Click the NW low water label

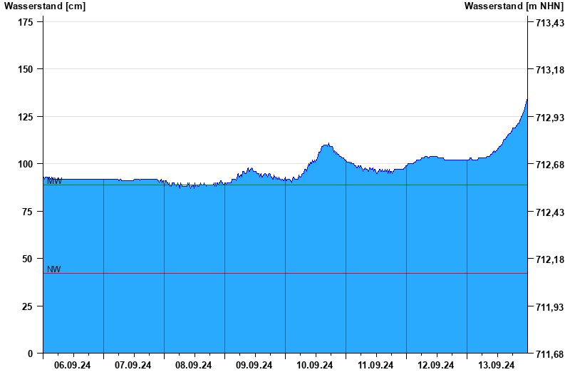click(x=54, y=269)
